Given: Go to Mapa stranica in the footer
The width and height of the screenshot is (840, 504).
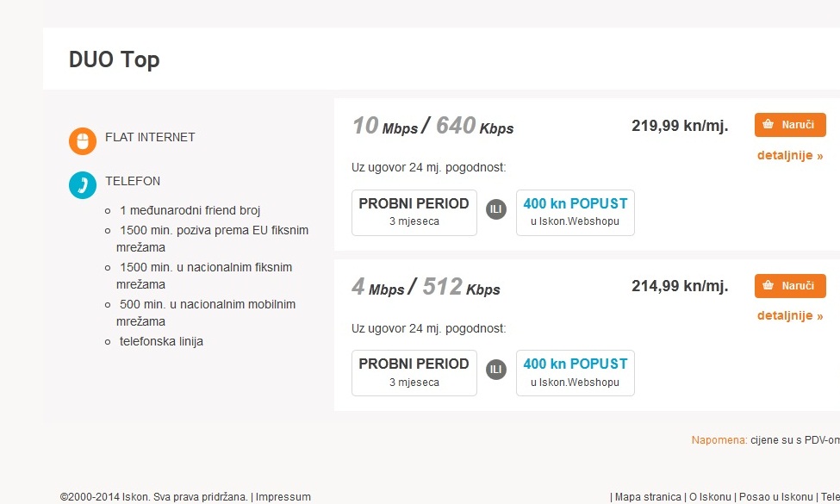Looking at the screenshot, I should pos(648,497).
